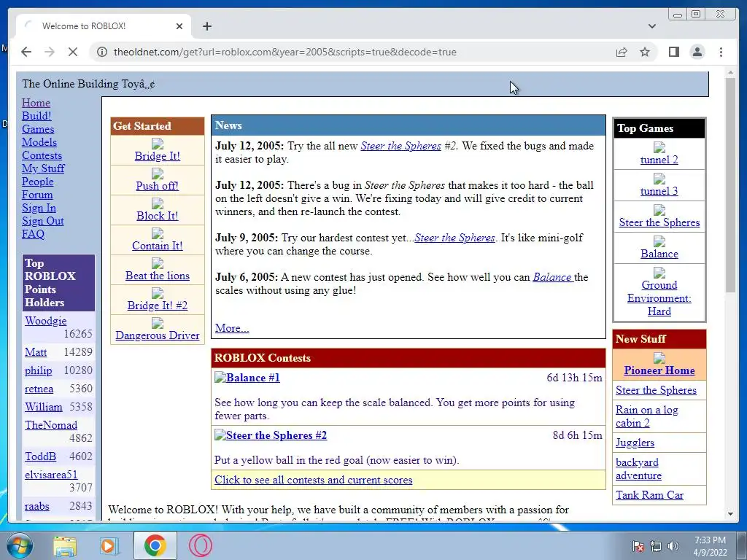Open the People sidebar link

(38, 182)
